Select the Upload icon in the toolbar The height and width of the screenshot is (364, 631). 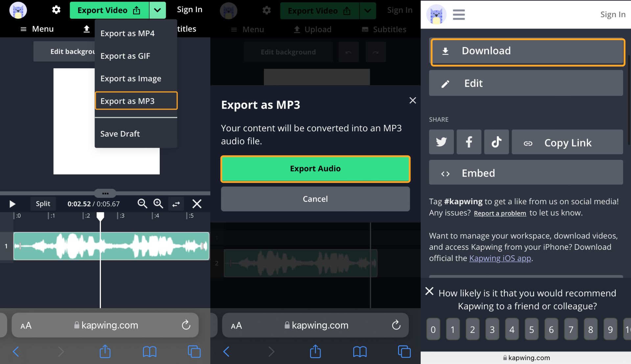[297, 29]
